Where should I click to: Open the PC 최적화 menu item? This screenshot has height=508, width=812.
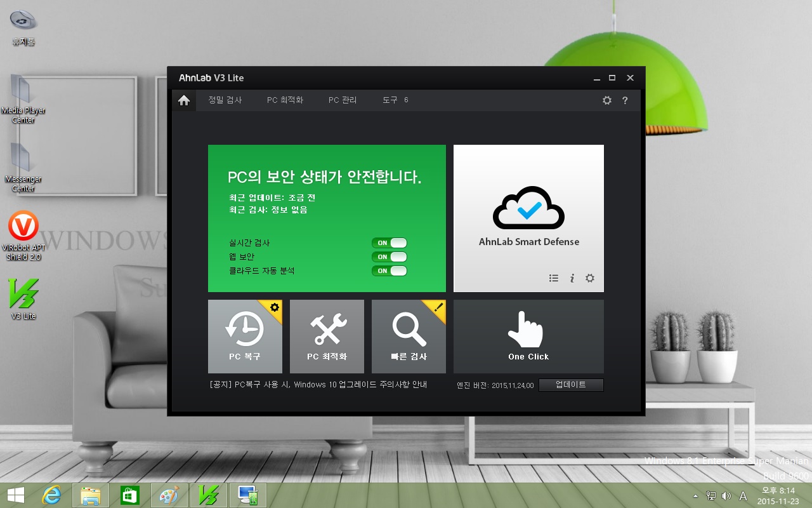[285, 100]
